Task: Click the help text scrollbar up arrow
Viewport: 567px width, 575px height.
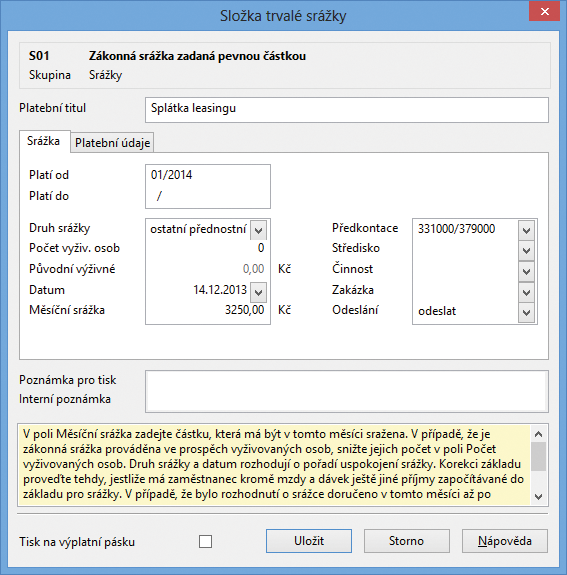Action: (538, 434)
